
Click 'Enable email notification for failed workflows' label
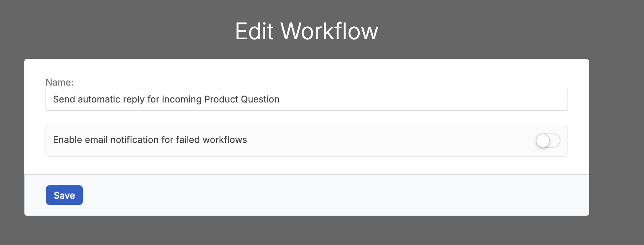(x=150, y=140)
